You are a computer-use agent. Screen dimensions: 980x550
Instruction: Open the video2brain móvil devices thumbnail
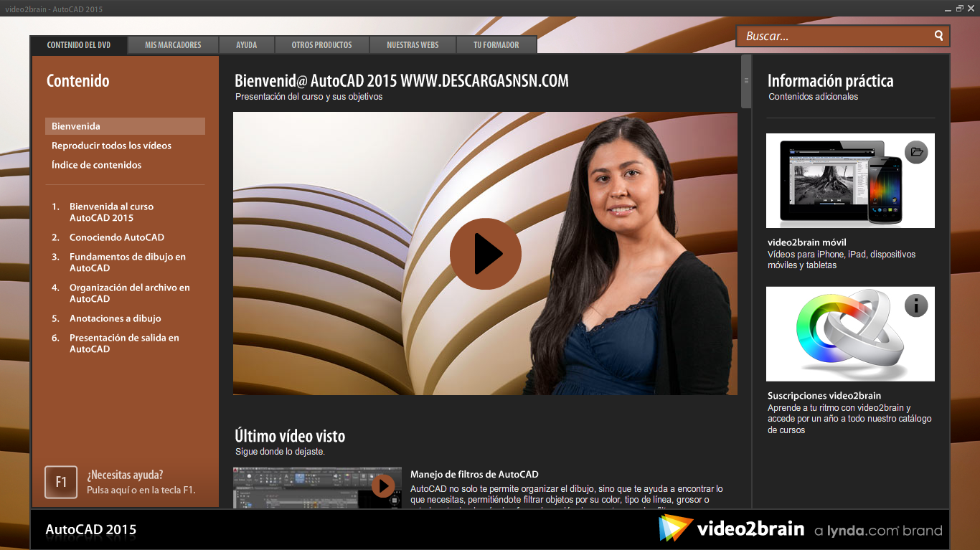point(850,181)
